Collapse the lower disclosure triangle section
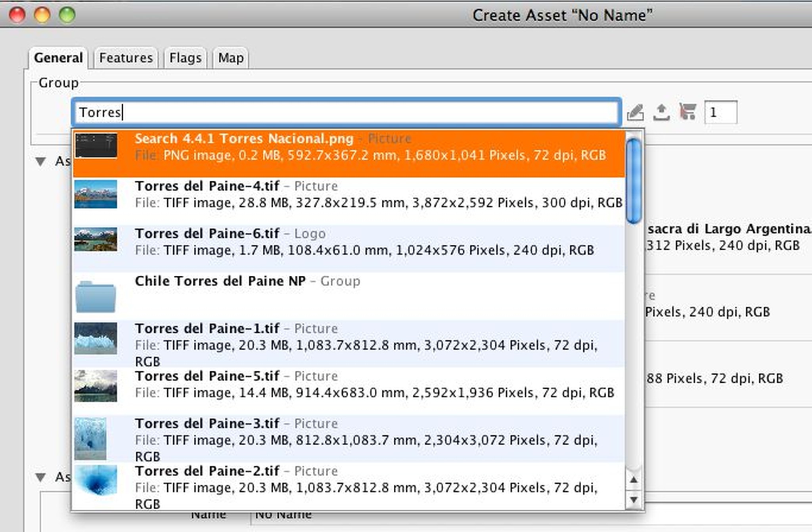The height and width of the screenshot is (532, 812). pos(40,477)
